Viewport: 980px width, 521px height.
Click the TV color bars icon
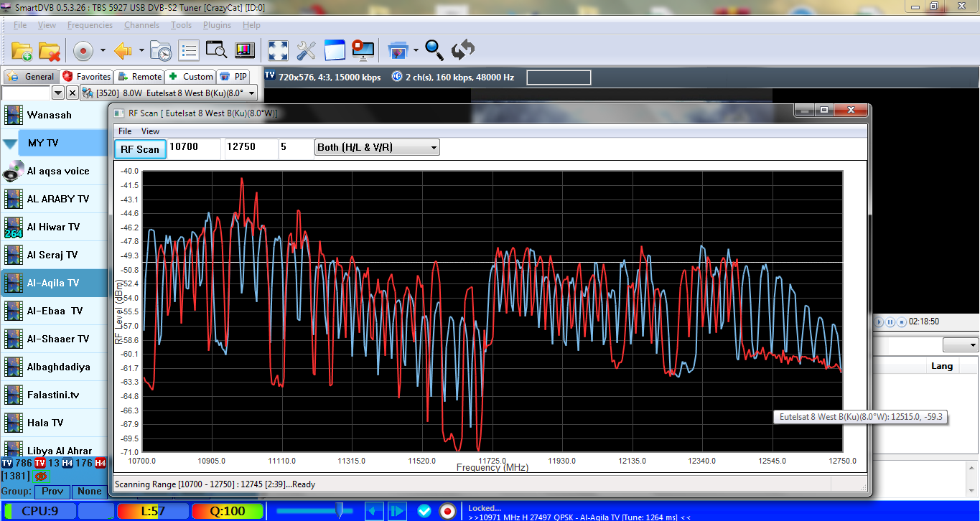pyautogui.click(x=245, y=50)
